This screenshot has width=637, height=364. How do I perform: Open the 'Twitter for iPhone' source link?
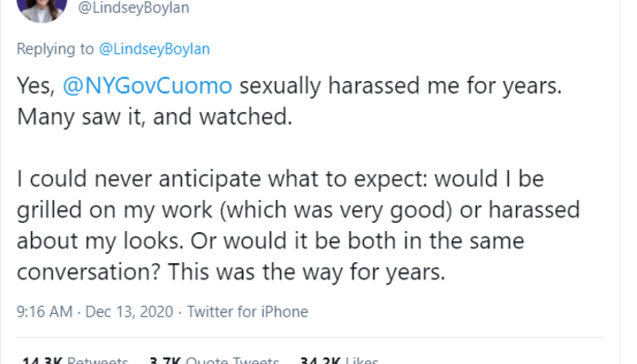point(248,311)
